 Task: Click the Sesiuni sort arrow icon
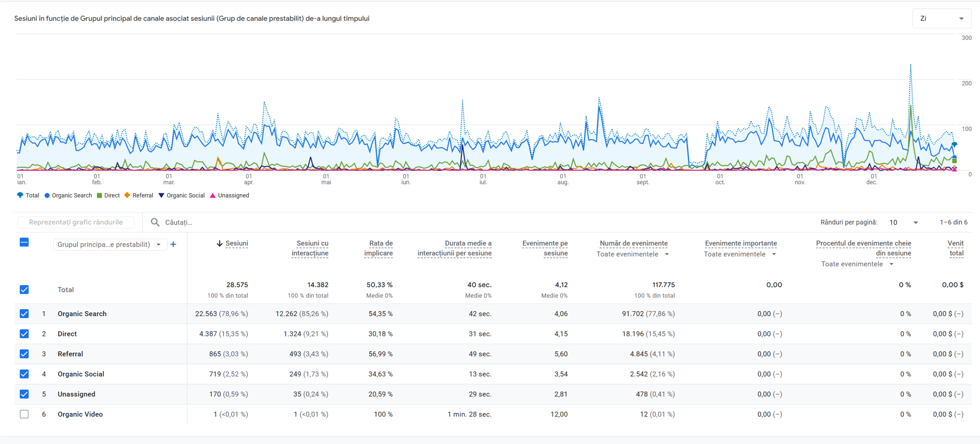coord(220,243)
